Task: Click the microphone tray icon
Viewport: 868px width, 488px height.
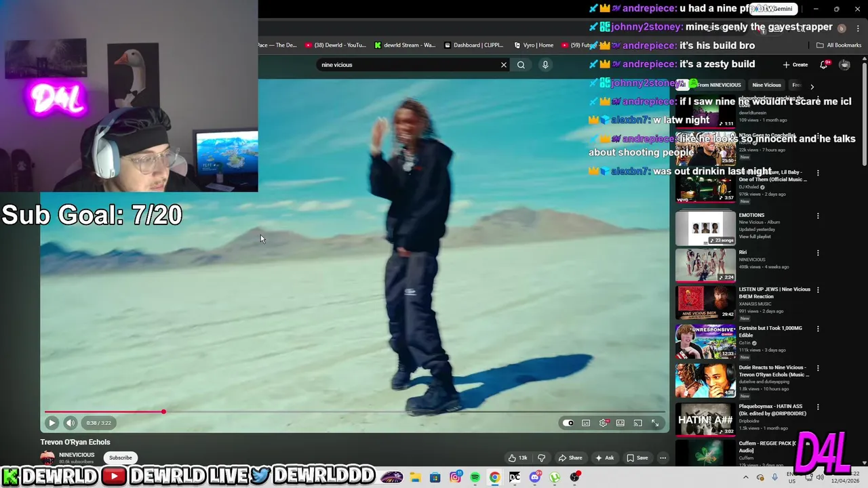Action: click(775, 478)
